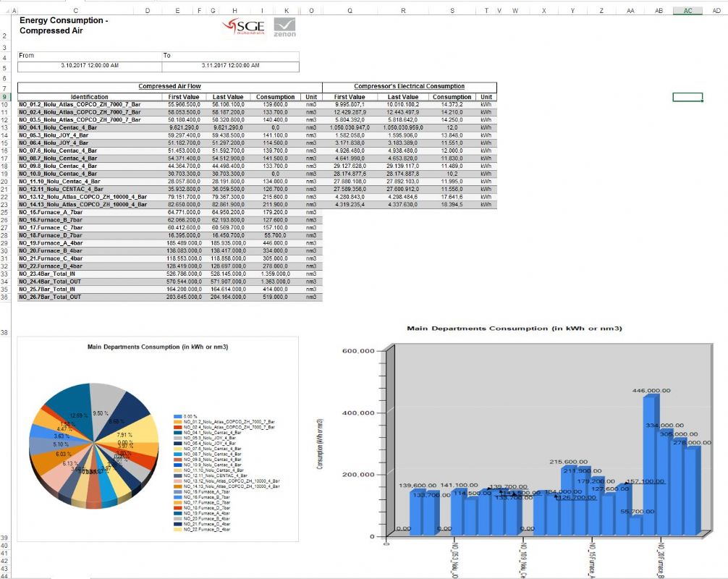Click the SGE Mühendislik logo image

243,27
